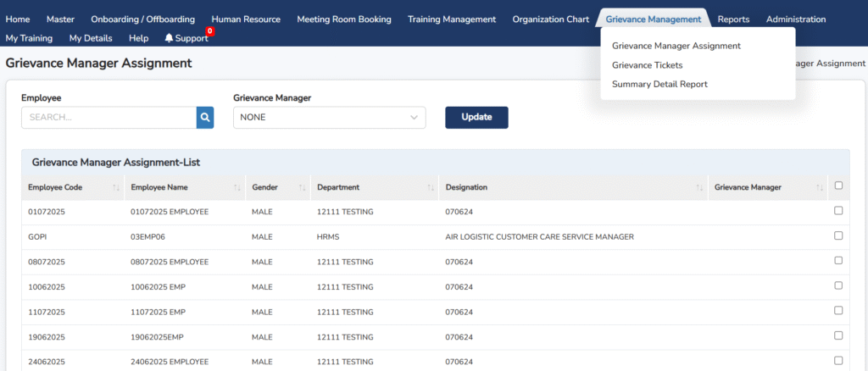Choose Grievance Tickets from the submenu

[x=647, y=65]
